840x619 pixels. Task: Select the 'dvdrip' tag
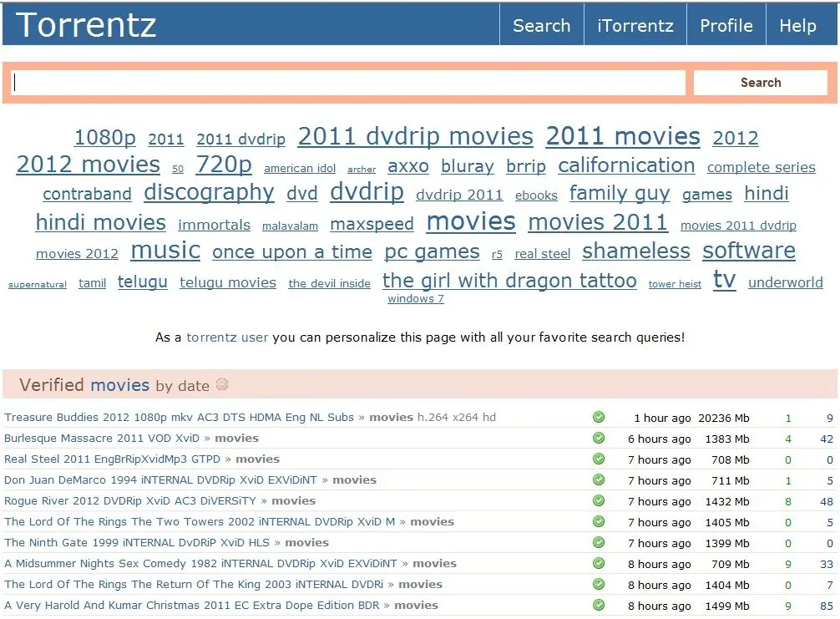[x=367, y=191]
